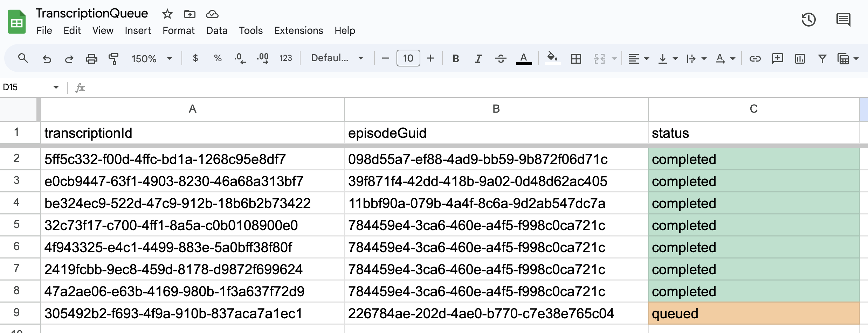Click the insert link icon

pyautogui.click(x=755, y=58)
